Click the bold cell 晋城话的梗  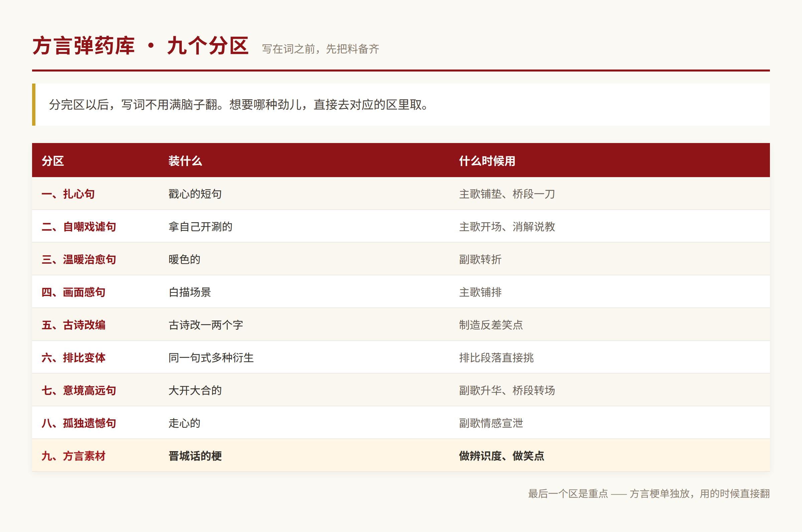[x=195, y=456]
